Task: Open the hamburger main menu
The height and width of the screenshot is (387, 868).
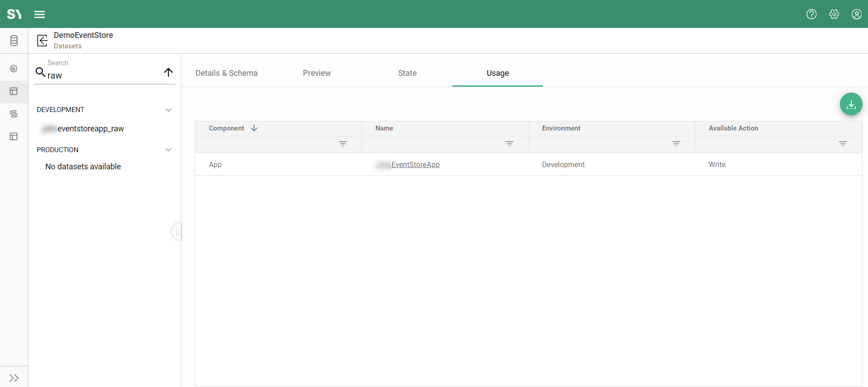Action: [x=40, y=14]
